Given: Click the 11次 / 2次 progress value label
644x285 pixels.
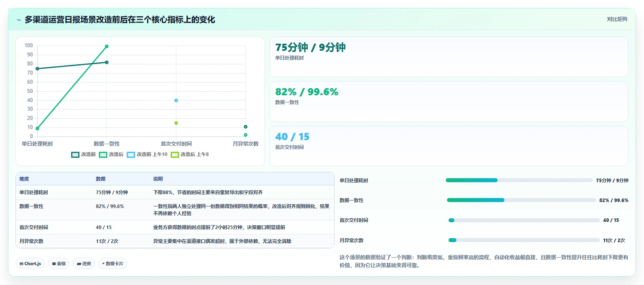Looking at the screenshot, I should click(x=614, y=241).
